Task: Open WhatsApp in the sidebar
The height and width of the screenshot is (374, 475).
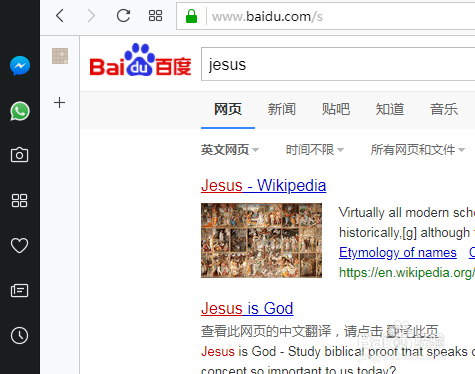Action: [20, 111]
